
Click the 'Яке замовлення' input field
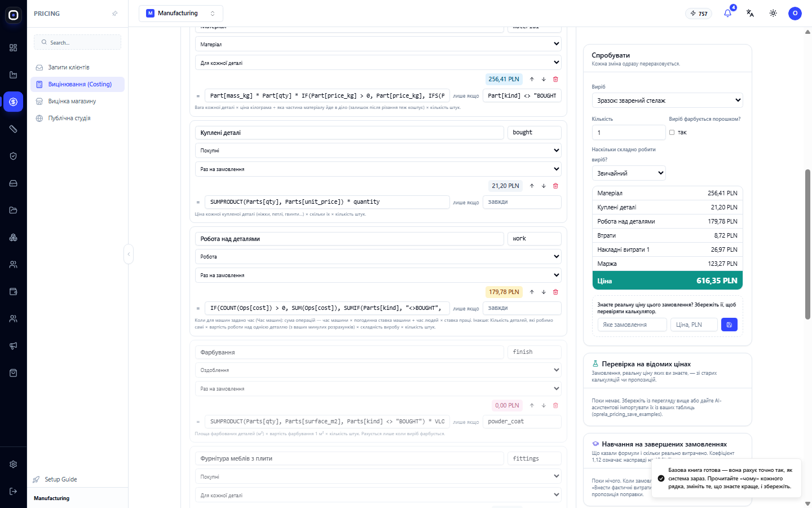[632, 325]
